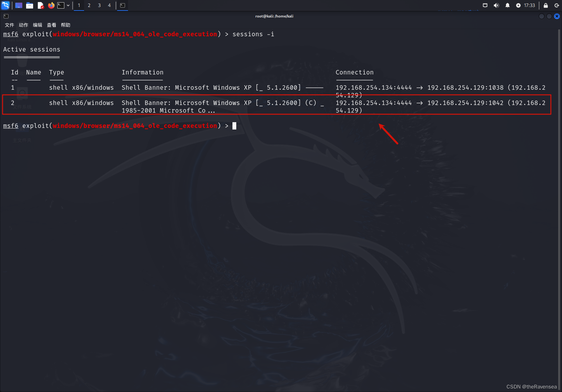
Task: Minimize the terminal window
Action: coord(542,16)
